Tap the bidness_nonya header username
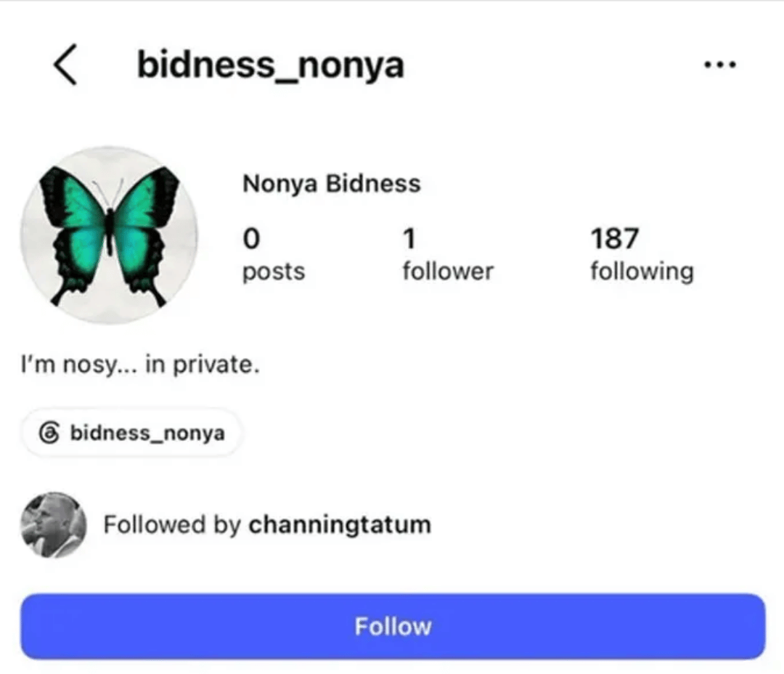This screenshot has width=784, height=674. click(271, 65)
